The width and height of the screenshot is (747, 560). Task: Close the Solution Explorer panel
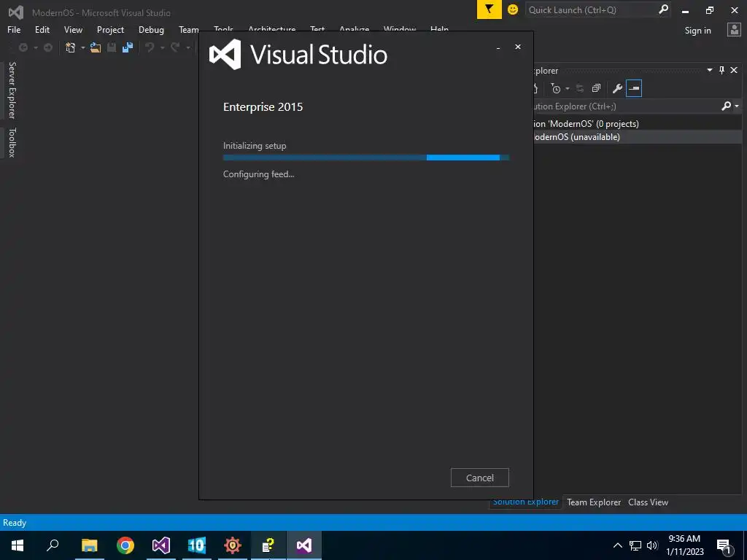click(x=734, y=70)
